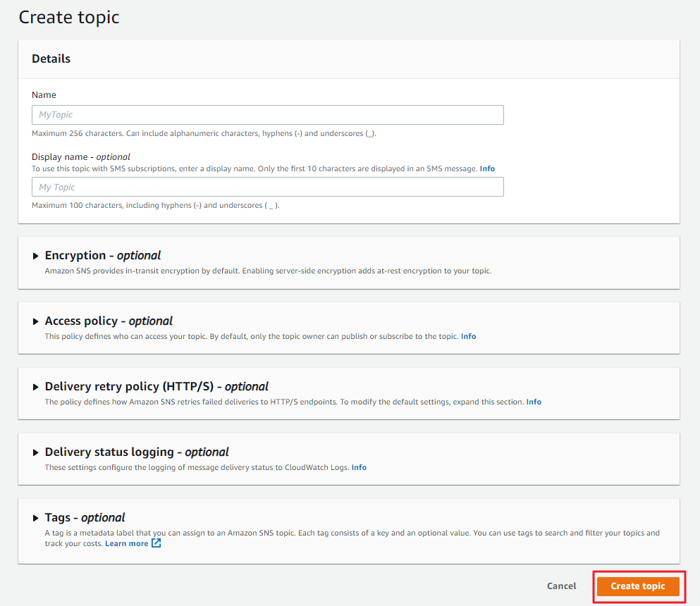Screen dimensions: 700x606
Task: Click the external link icon after Learn more
Action: click(x=156, y=543)
